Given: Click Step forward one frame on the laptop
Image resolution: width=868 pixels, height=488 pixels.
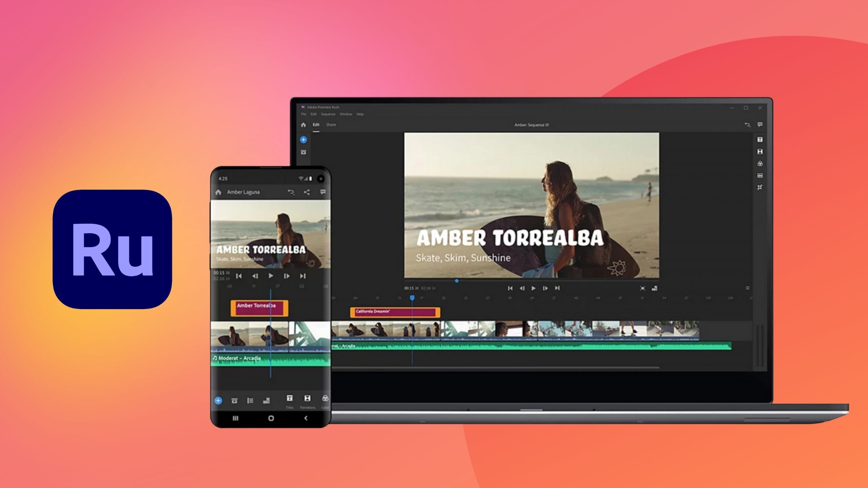Looking at the screenshot, I should [545, 288].
